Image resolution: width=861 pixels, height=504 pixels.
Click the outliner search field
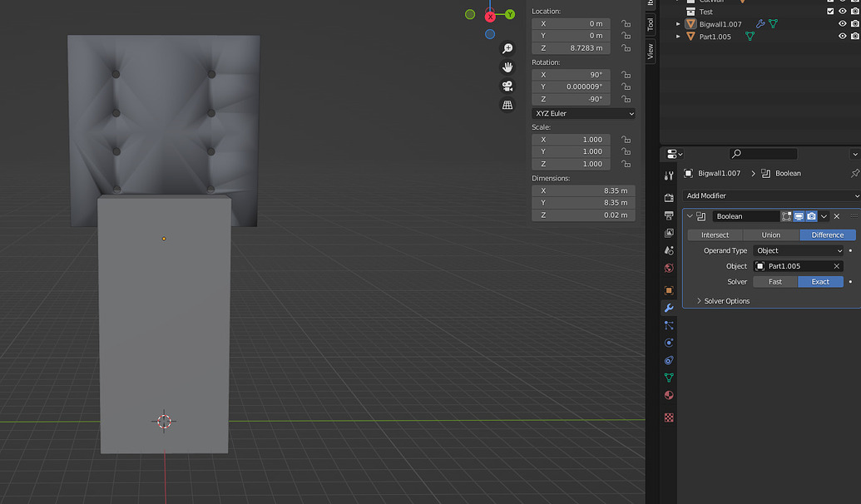(763, 153)
